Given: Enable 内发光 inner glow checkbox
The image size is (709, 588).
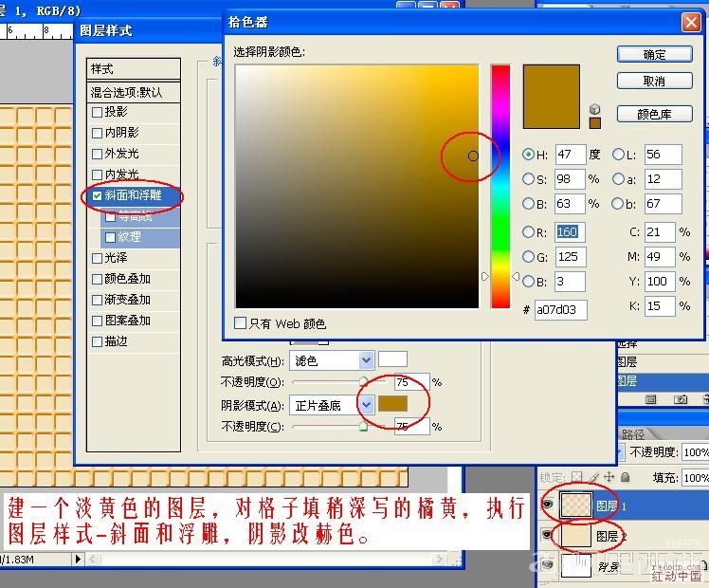Looking at the screenshot, I should coord(97,175).
